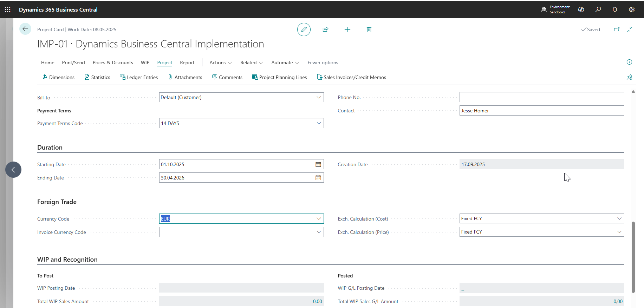Image resolution: width=644 pixels, height=308 pixels.
Task: Open the Report tab
Action: 187,63
